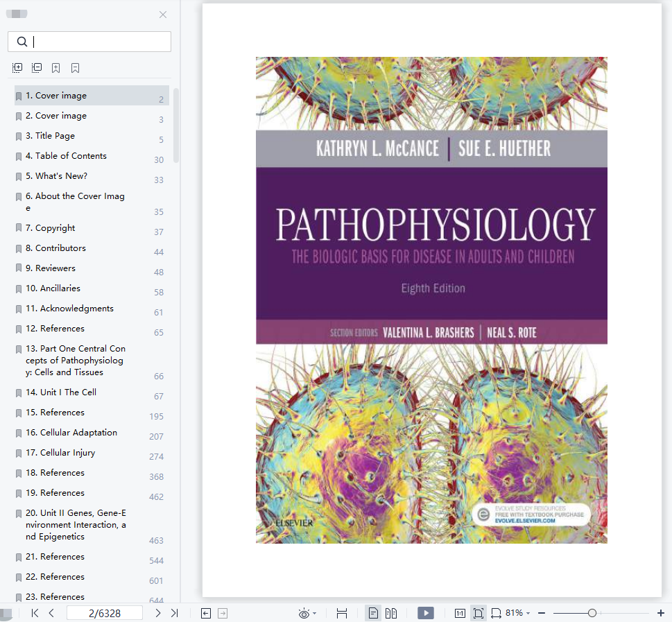Screen dimensions: 672x622
Task: Click the bookmark panel scrollbar
Action: pos(175,126)
